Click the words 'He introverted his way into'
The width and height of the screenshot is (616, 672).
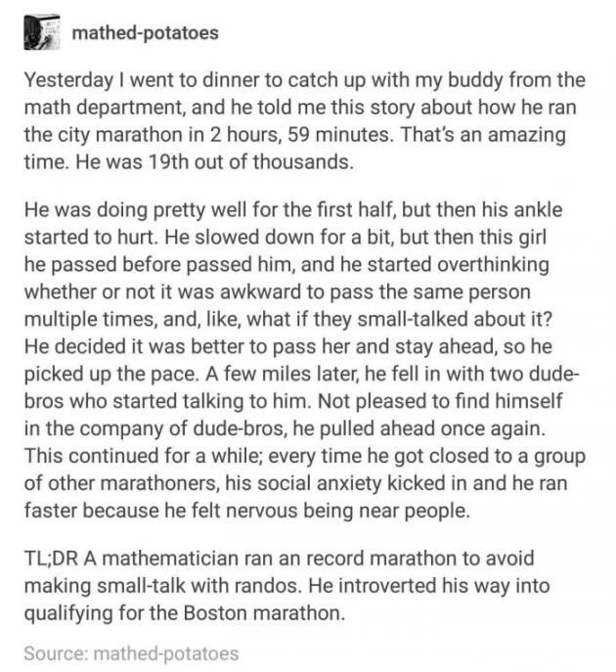coord(428,585)
